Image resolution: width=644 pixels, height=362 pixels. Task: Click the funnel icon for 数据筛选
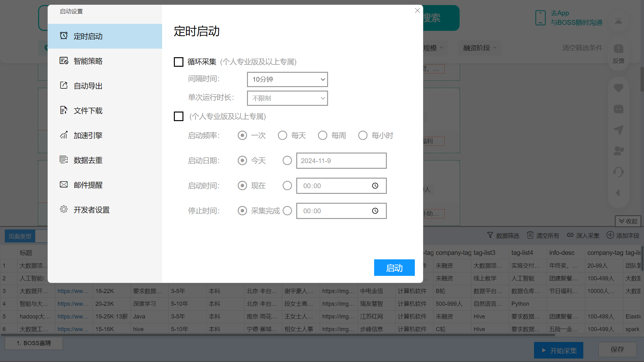[x=490, y=235]
